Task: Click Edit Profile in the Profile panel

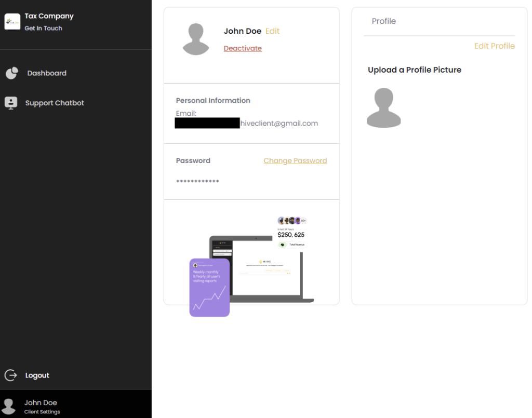Action: pos(494,46)
